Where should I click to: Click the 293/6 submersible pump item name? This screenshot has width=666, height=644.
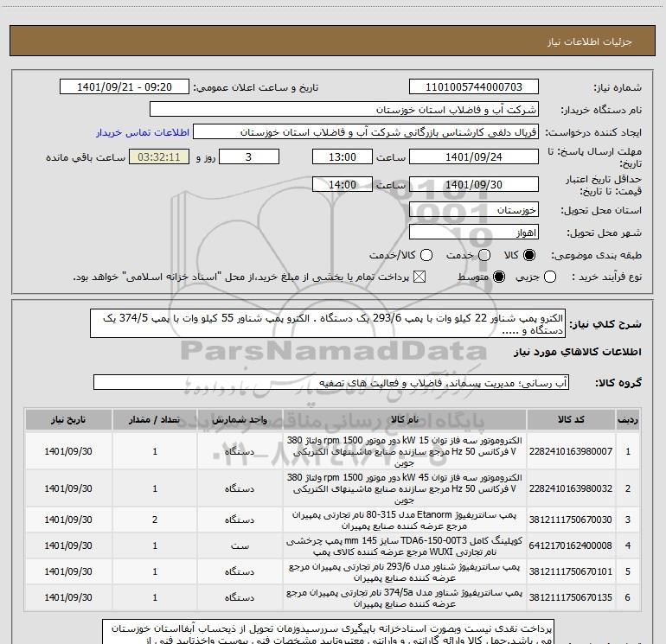[405, 572]
